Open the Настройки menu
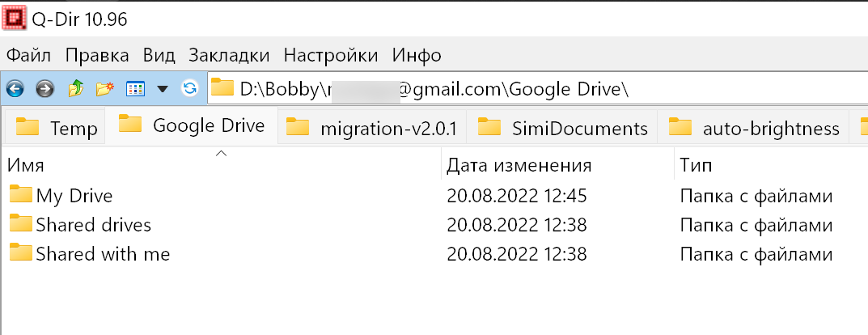The width and height of the screenshot is (868, 335). click(x=331, y=55)
